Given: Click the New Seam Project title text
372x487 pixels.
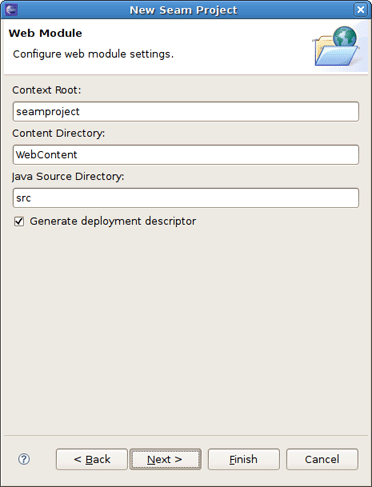Looking at the screenshot, I should [x=183, y=10].
